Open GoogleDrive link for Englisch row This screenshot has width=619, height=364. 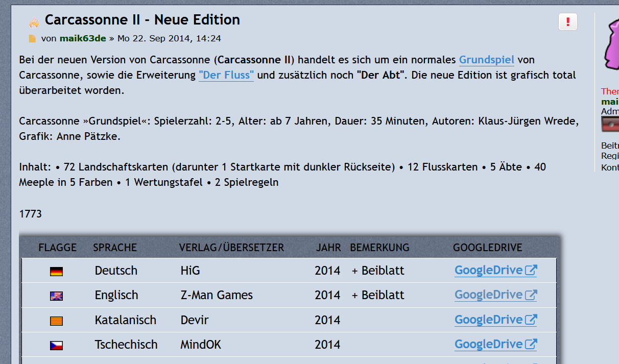coord(495,295)
